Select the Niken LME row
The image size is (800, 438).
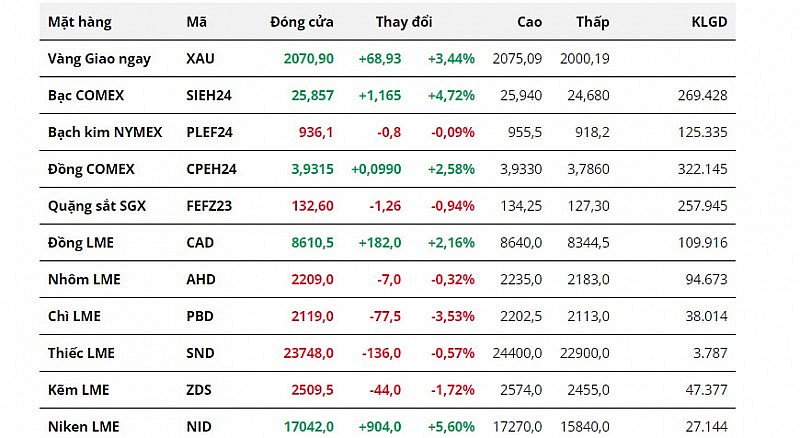(x=83, y=427)
